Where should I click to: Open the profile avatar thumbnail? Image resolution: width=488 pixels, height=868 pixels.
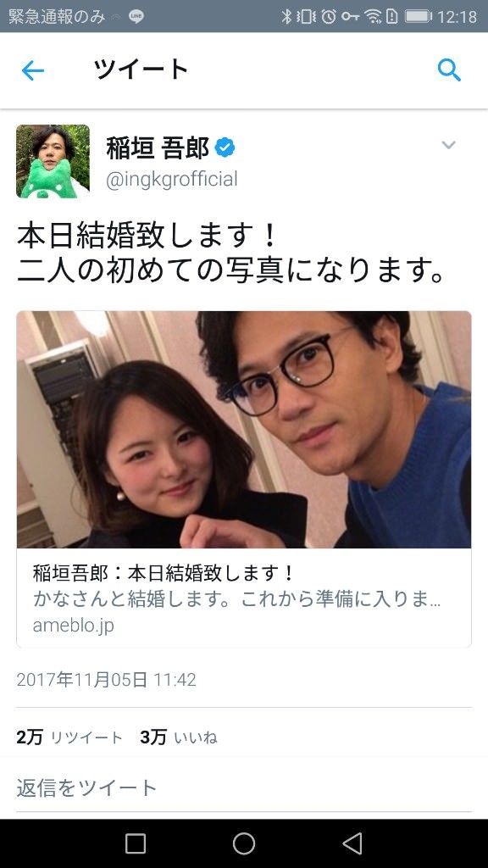point(53,161)
